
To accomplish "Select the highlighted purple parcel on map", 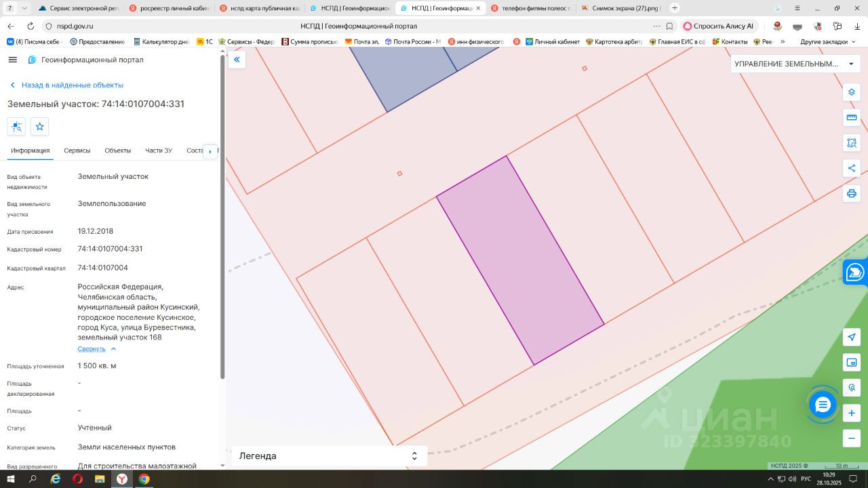I will [520, 261].
